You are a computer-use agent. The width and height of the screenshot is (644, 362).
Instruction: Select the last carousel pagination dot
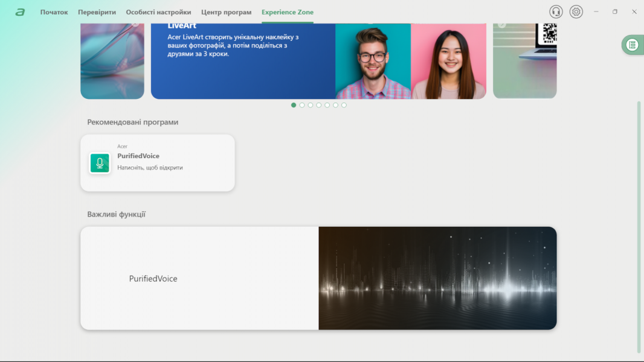[x=344, y=105]
